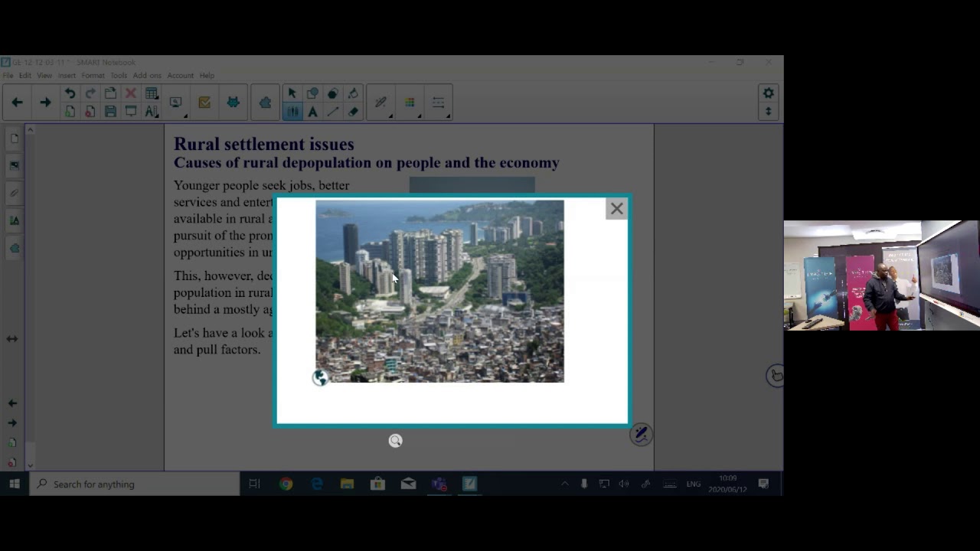This screenshot has height=551, width=980.
Task: Select the Shapes tool
Action: pos(312,93)
